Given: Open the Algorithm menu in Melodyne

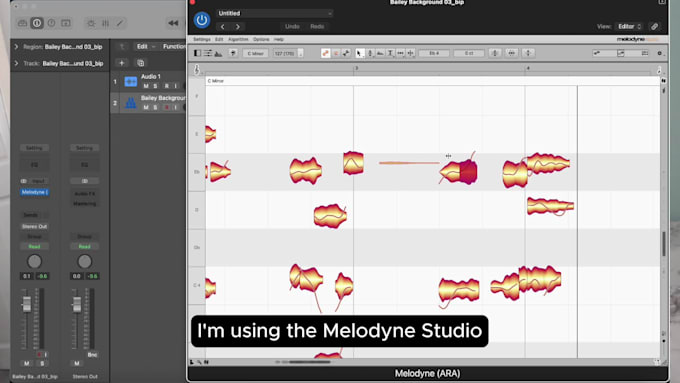Looking at the screenshot, I should pyautogui.click(x=238, y=39).
